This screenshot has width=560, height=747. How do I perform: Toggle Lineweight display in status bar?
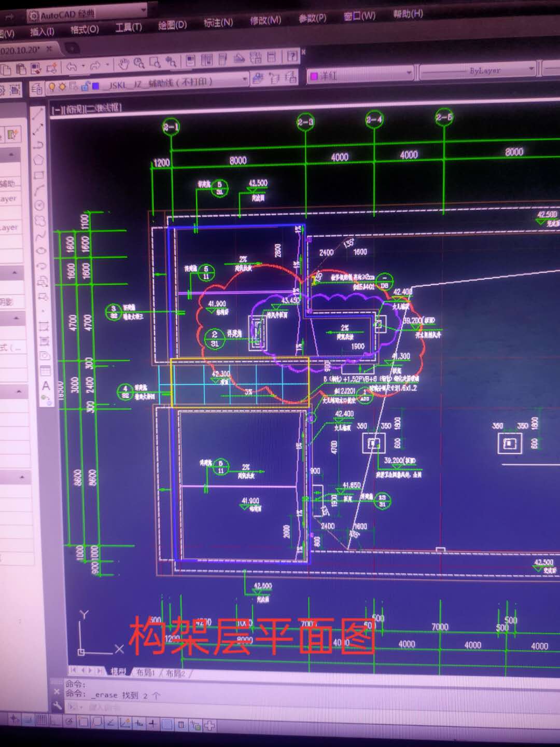point(153,723)
